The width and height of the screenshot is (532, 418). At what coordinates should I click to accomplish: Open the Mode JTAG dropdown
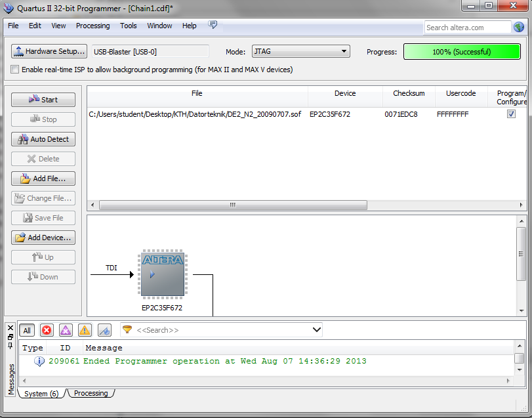click(x=301, y=52)
